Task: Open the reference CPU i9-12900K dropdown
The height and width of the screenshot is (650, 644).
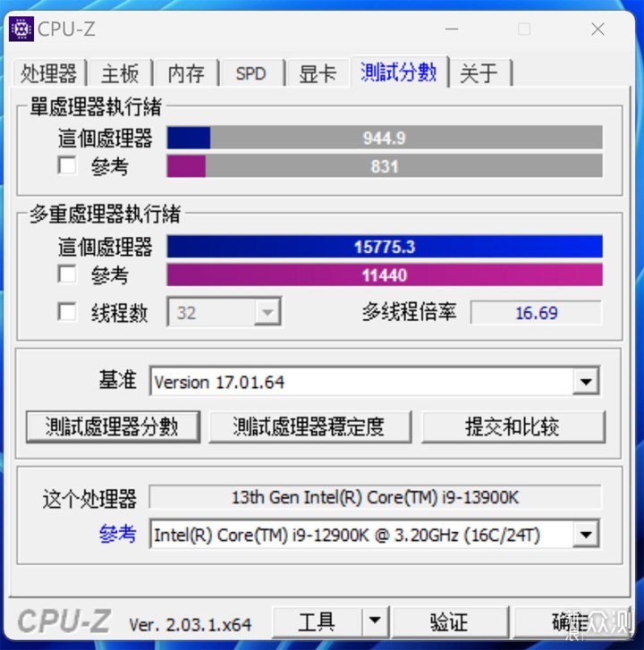Action: (585, 535)
